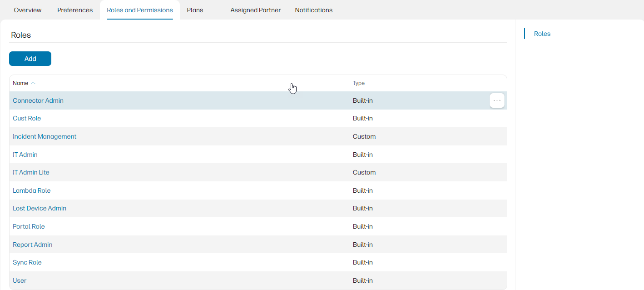The image size is (644, 290).
Task: Open the Lost Device Admin role
Action: pos(40,208)
